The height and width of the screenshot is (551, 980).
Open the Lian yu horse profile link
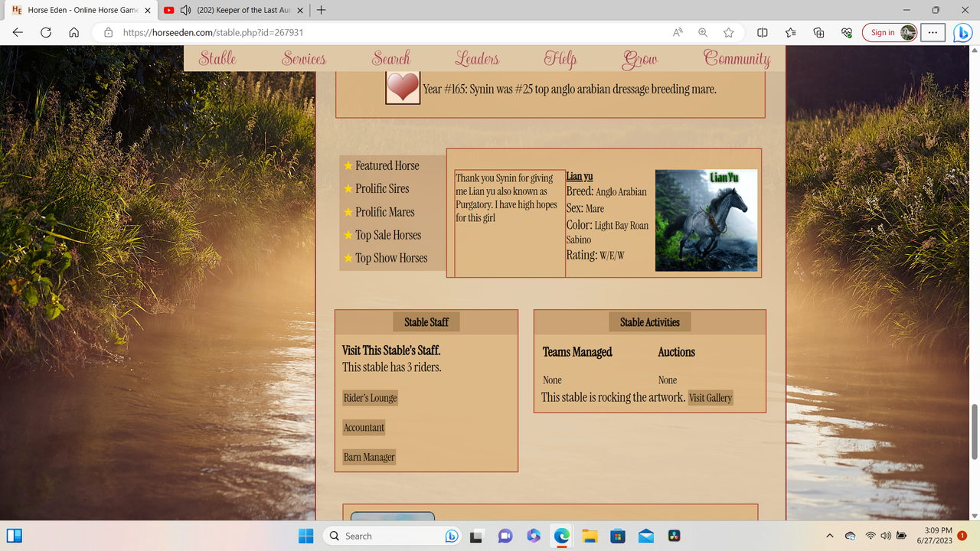point(580,176)
